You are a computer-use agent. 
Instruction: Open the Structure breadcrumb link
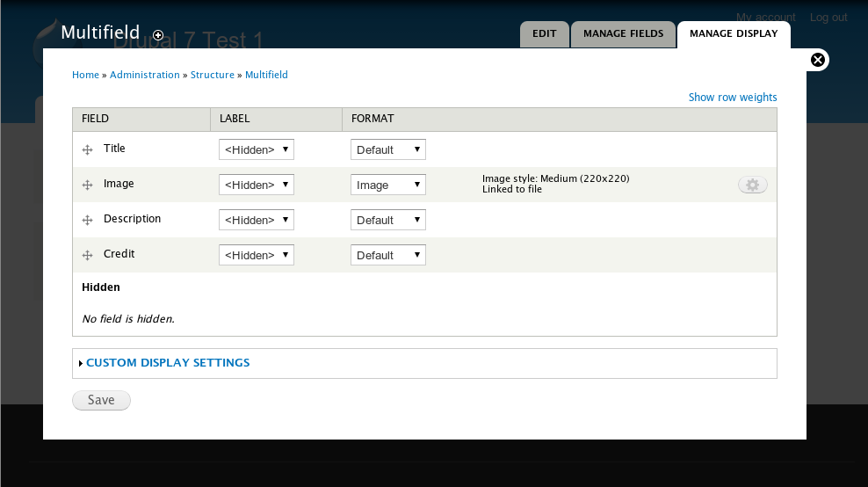(x=213, y=75)
